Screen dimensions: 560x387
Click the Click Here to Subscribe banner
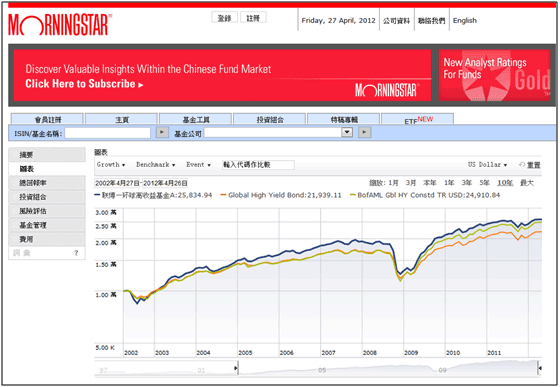point(84,84)
